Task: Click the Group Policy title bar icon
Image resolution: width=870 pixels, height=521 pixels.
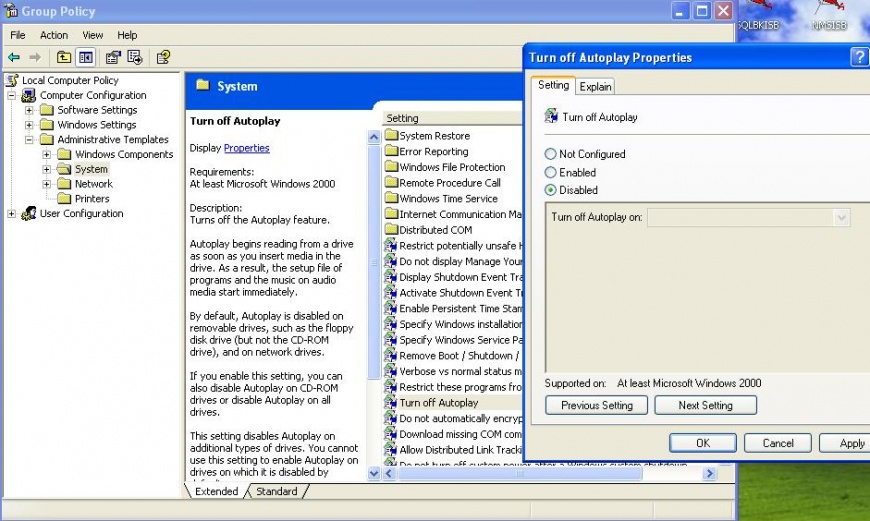Action: (11, 11)
